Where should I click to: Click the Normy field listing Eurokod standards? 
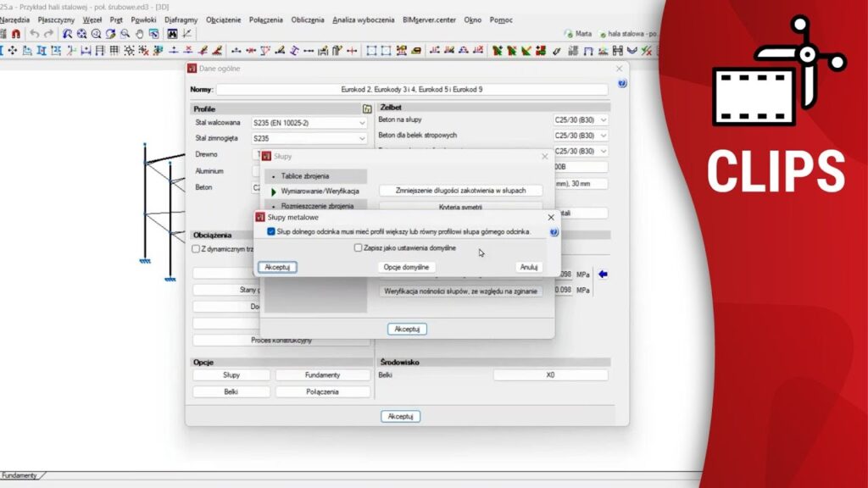click(411, 89)
